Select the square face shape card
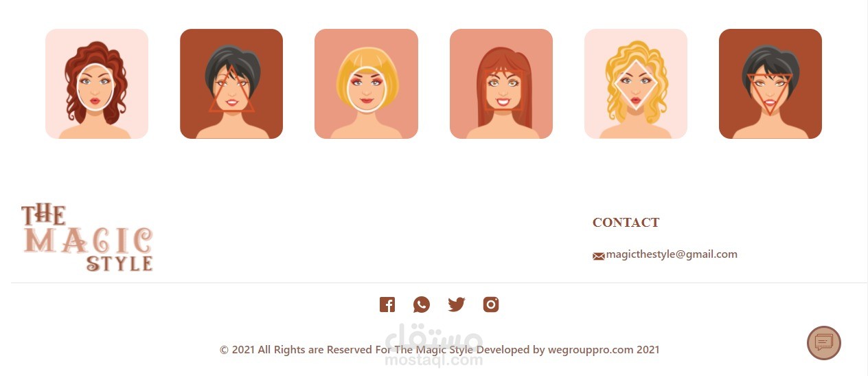 tap(501, 84)
